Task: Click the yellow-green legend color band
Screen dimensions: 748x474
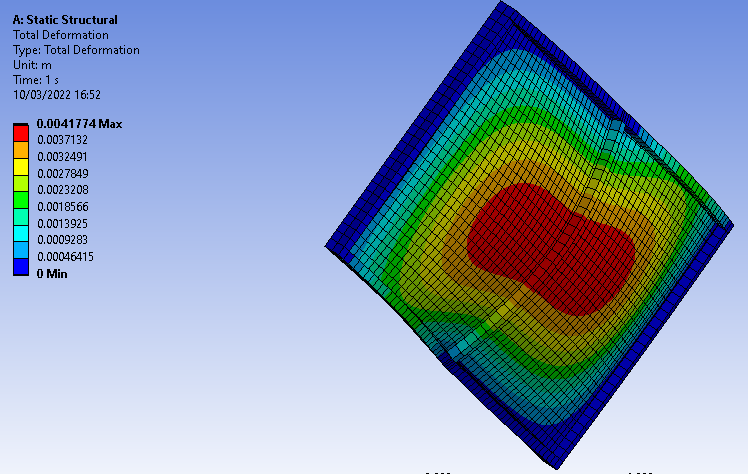Action: (21, 183)
